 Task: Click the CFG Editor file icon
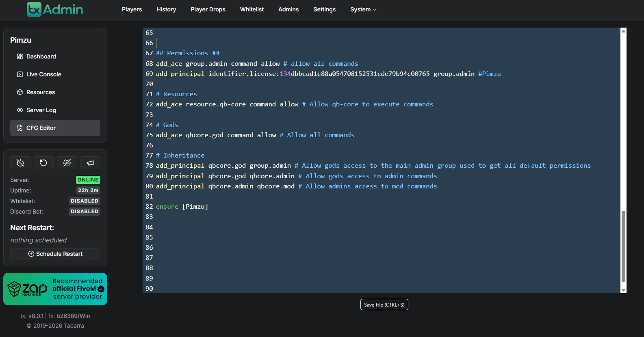click(x=20, y=128)
